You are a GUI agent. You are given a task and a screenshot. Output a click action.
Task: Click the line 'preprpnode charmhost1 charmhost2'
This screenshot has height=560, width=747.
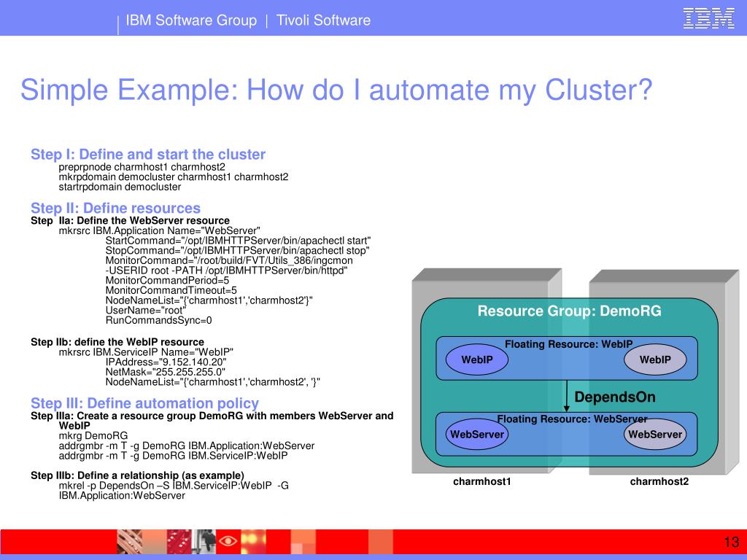(x=142, y=167)
